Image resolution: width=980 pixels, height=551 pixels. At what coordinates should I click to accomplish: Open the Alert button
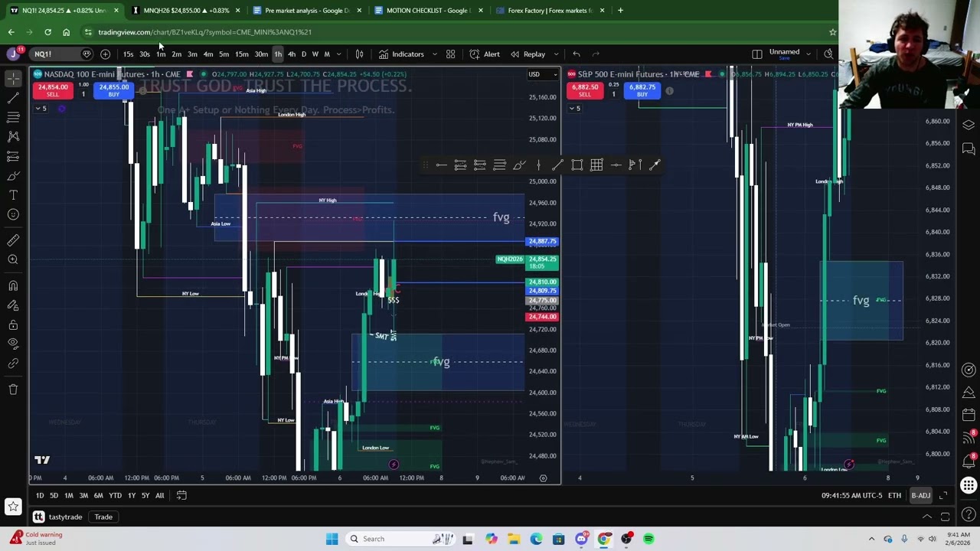point(485,54)
